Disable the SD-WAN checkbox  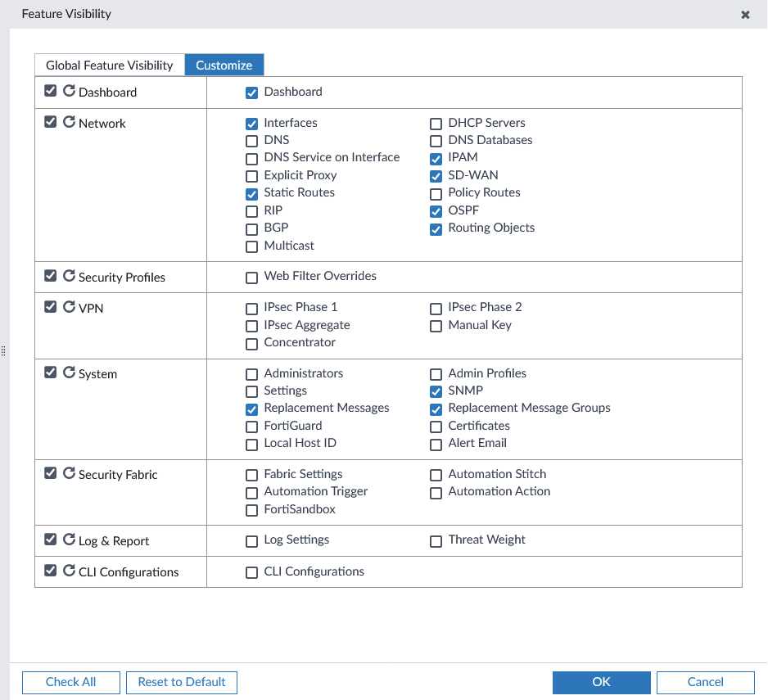point(436,176)
